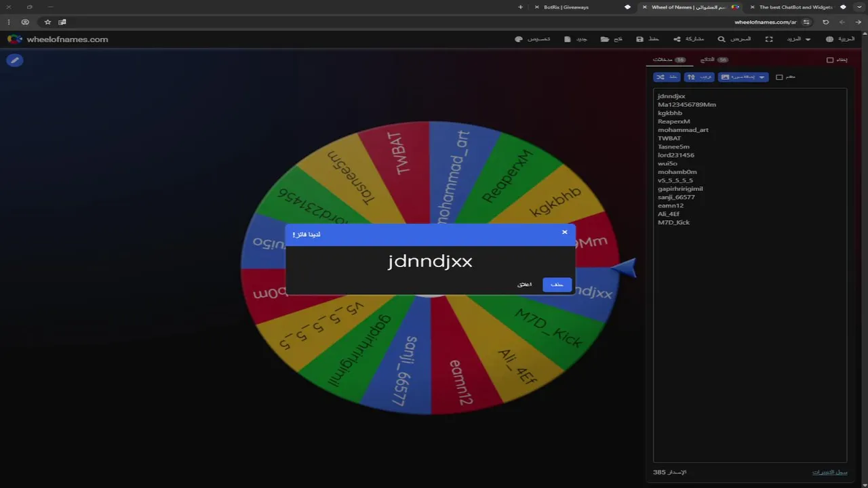Toggle the Advanced checkbox beside Add image
The height and width of the screenshot is (488, 868).
[779, 77]
